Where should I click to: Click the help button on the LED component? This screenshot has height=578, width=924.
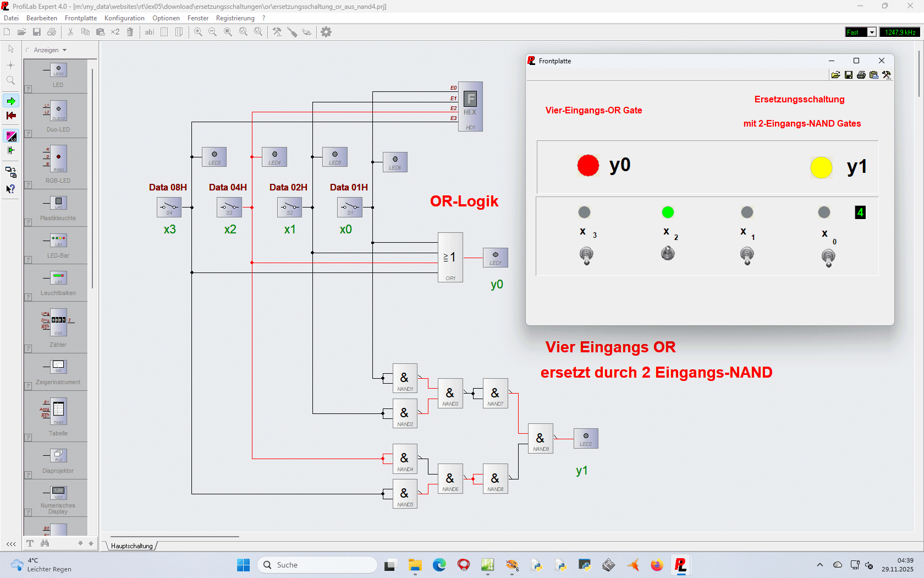pos(28,89)
